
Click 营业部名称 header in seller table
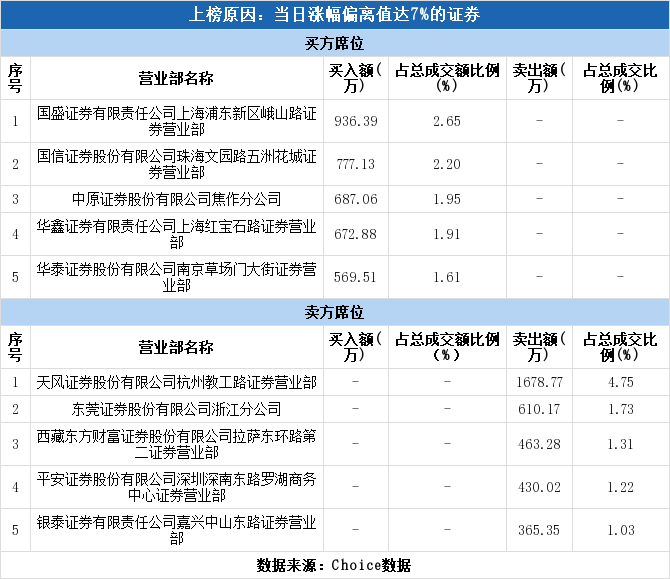176,347
